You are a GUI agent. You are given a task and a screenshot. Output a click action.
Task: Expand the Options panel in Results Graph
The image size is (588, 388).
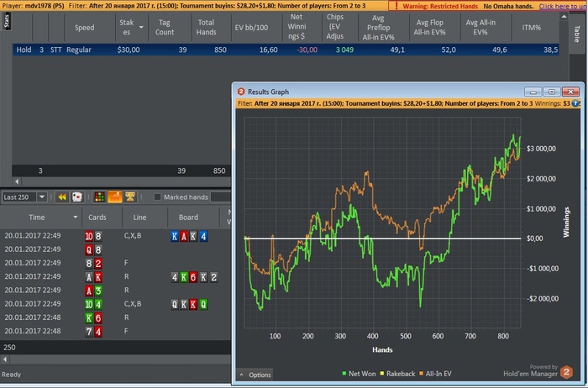(255, 375)
